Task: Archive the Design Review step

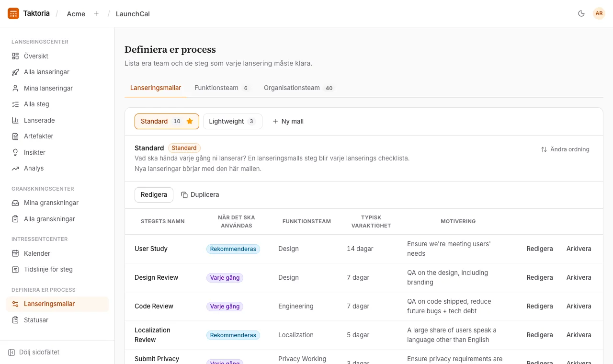Action: (x=579, y=277)
